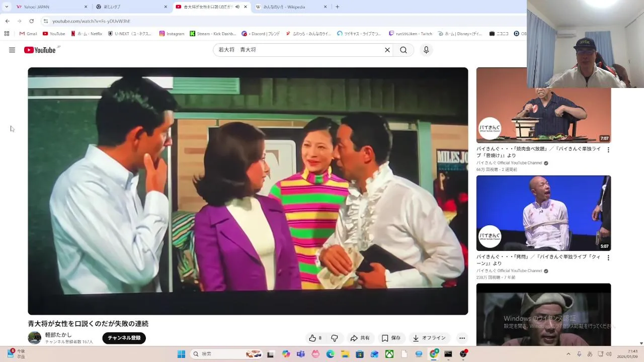Open the ふわっち bookmark
644x362 pixels.
coord(308,34)
